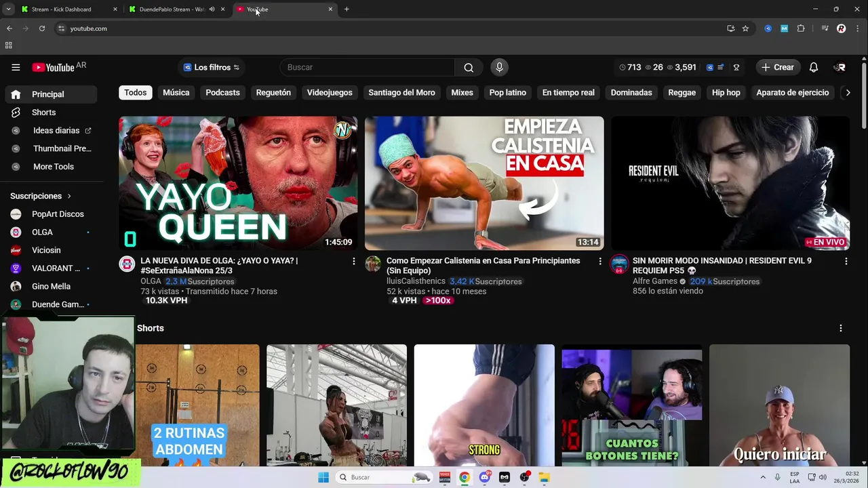This screenshot has height=488, width=868.
Task: Open OLGA channel in subscriptions
Action: pos(51,232)
